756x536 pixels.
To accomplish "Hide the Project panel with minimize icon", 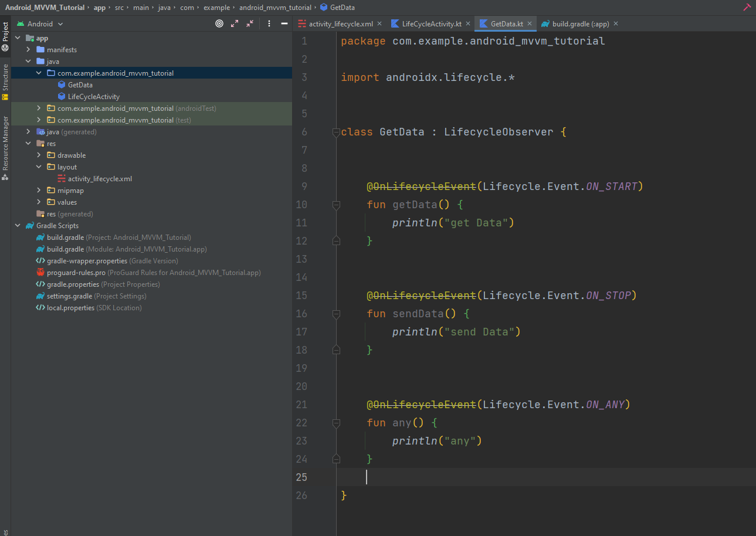I will pyautogui.click(x=284, y=24).
